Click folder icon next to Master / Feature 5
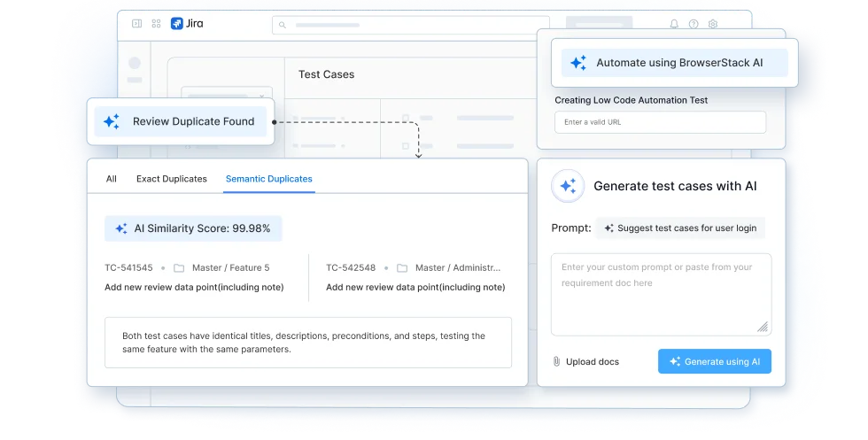The image size is (868, 440). [x=179, y=268]
